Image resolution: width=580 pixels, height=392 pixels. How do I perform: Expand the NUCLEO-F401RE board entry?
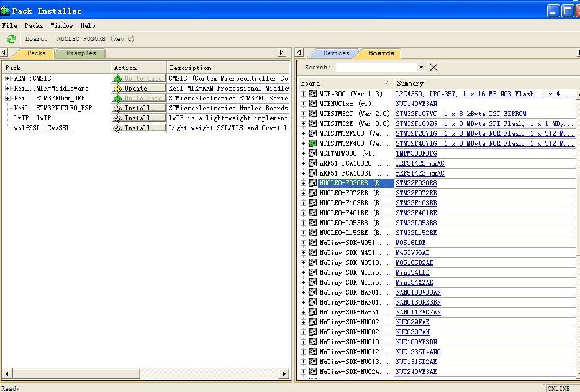pyautogui.click(x=303, y=213)
